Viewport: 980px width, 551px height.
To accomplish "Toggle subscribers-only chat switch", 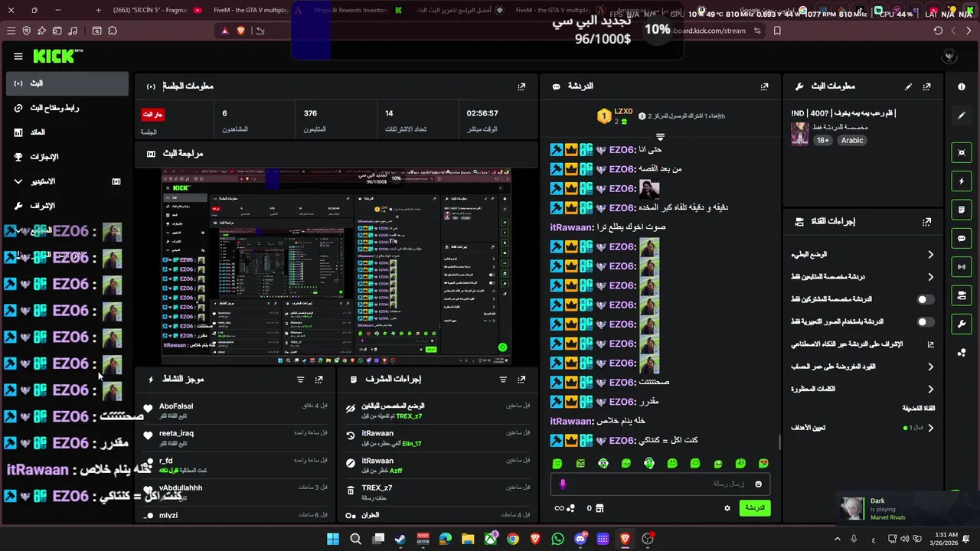I will pos(926,299).
